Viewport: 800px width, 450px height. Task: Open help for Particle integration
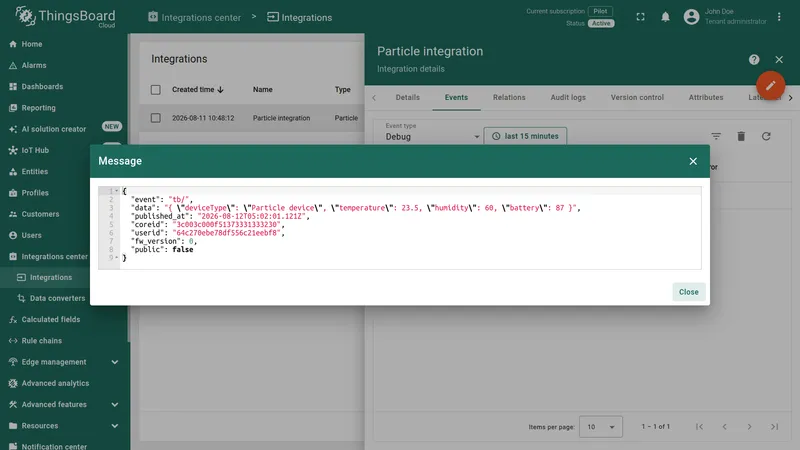754,60
